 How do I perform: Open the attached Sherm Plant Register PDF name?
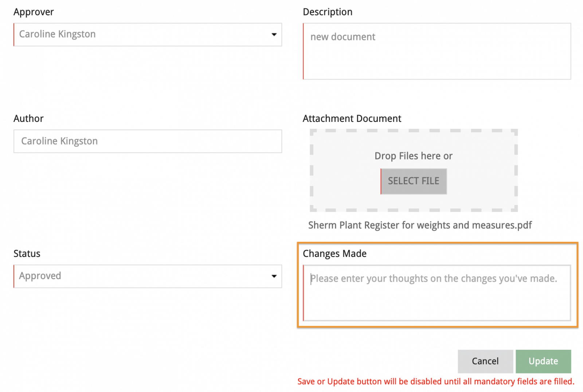point(420,225)
